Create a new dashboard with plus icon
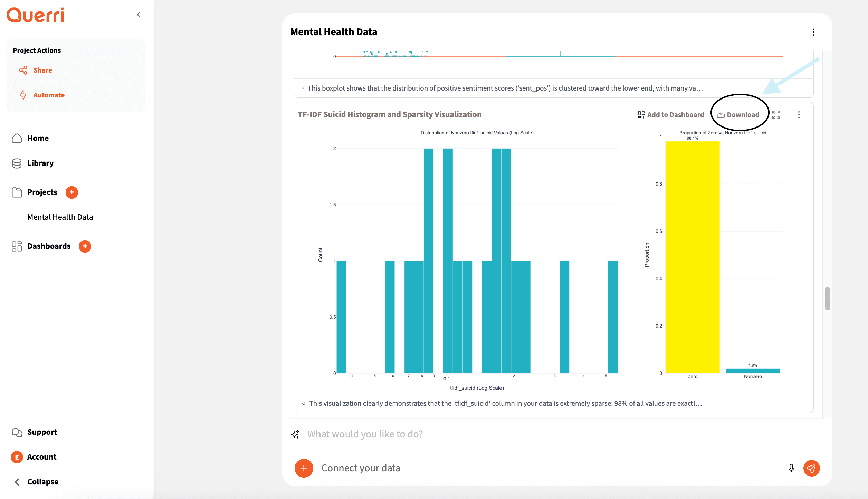 (85, 246)
